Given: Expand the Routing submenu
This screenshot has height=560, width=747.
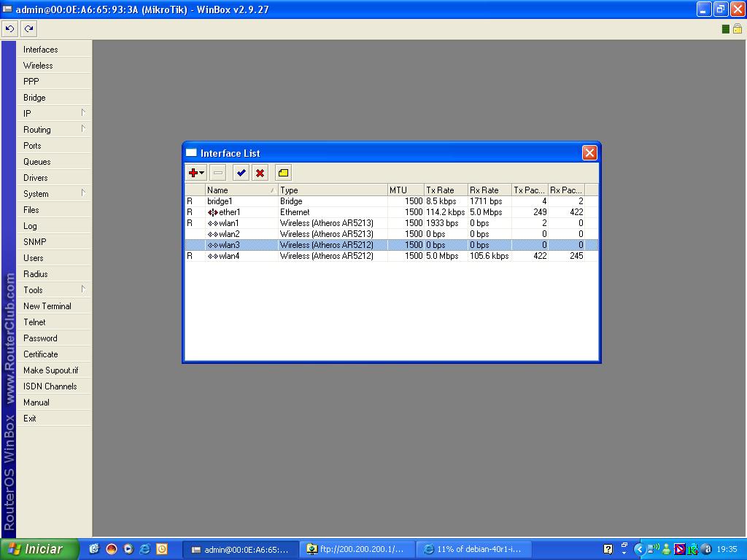Looking at the screenshot, I should click(x=54, y=130).
